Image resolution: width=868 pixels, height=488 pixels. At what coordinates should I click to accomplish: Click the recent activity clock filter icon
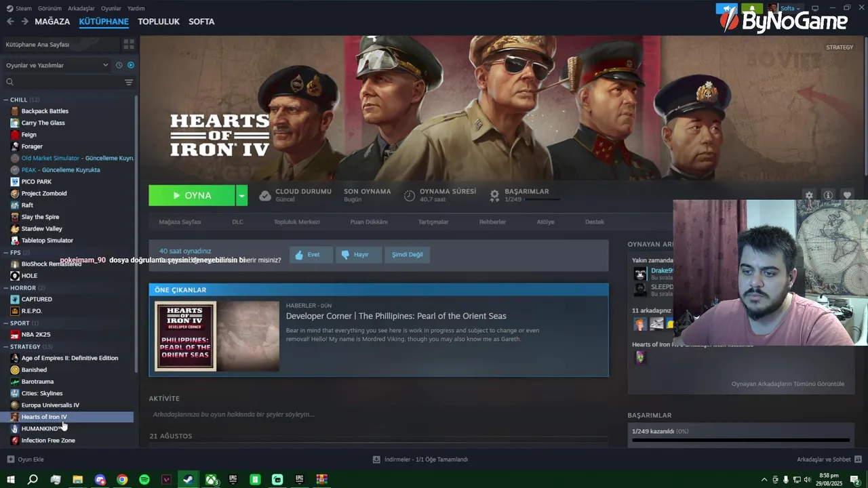pyautogui.click(x=119, y=65)
